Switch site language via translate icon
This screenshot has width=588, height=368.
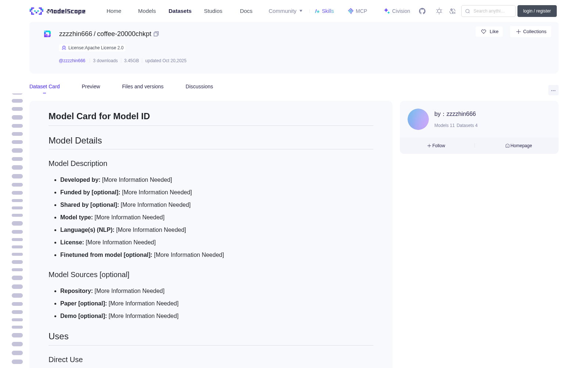tap(452, 11)
